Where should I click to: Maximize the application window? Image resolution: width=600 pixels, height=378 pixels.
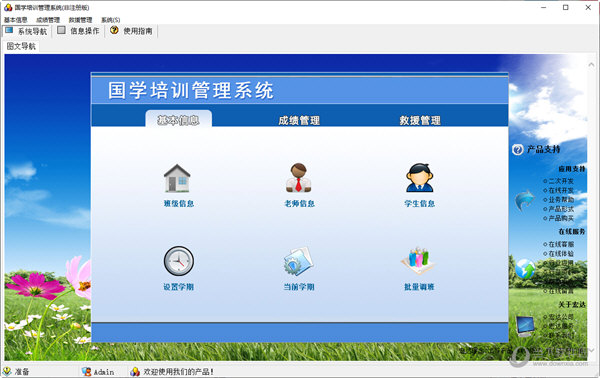tap(566, 7)
